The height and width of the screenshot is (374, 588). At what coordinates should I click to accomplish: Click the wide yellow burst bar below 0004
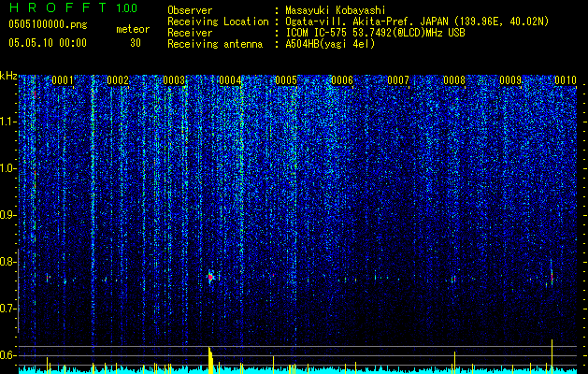(x=210, y=360)
